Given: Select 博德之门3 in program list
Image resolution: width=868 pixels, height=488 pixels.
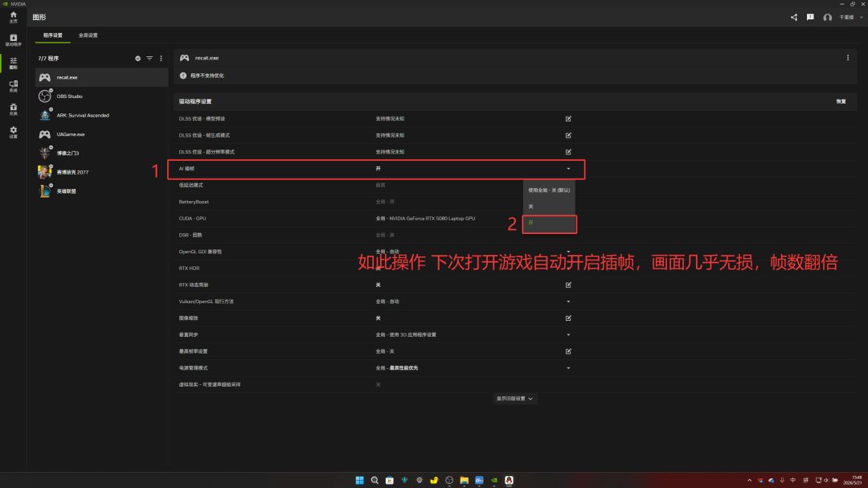Looking at the screenshot, I should [102, 153].
